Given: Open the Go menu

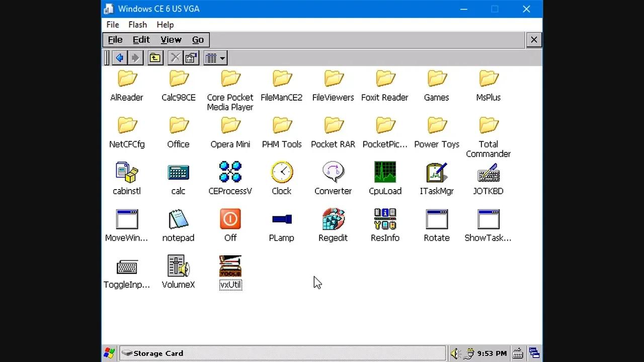Looking at the screenshot, I should click(198, 40).
